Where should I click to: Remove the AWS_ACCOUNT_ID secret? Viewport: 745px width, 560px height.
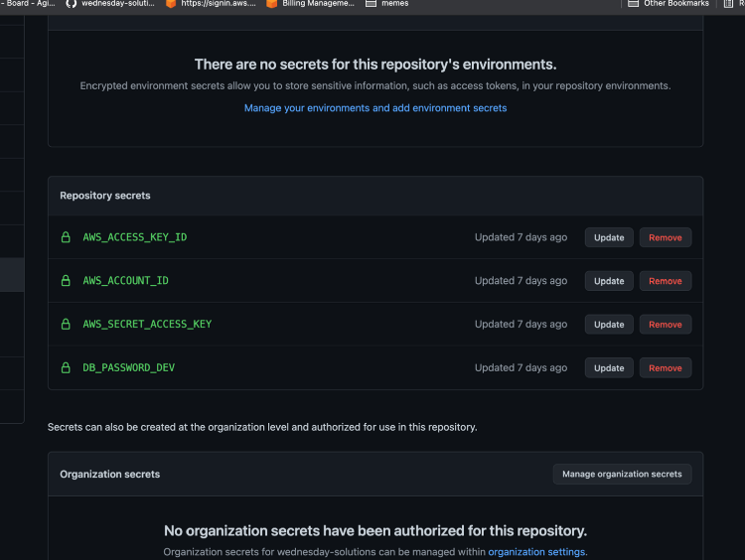(x=666, y=281)
